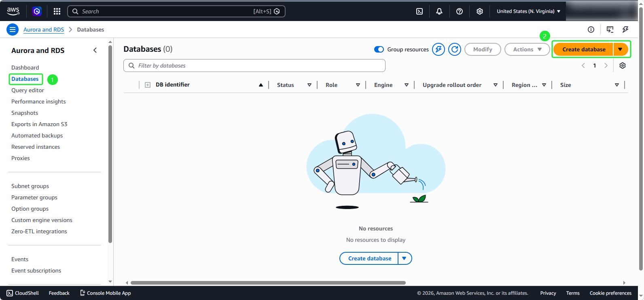Open the lightning bolt icon below the header
This screenshot has height=300, width=644.
tap(625, 30)
